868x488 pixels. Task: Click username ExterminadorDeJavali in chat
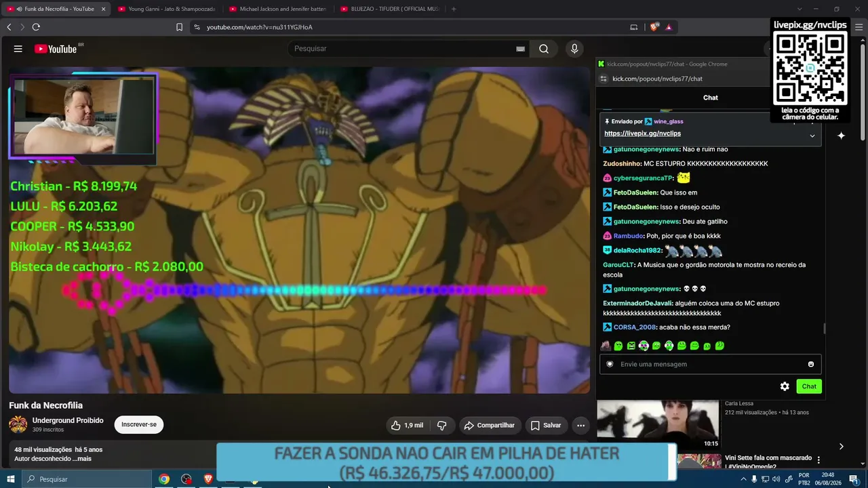pyautogui.click(x=638, y=303)
